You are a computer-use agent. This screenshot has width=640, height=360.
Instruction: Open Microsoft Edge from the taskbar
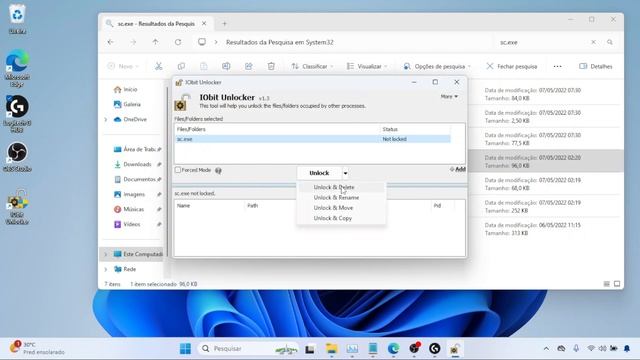pos(393,349)
